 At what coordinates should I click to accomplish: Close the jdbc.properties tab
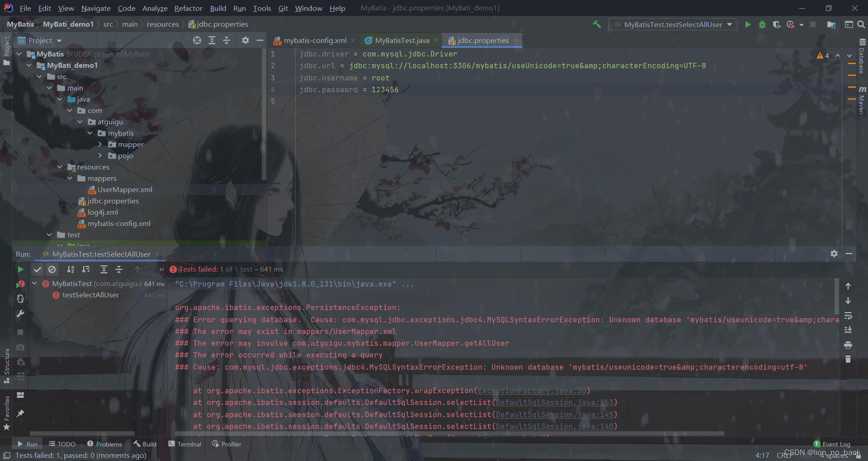point(515,40)
